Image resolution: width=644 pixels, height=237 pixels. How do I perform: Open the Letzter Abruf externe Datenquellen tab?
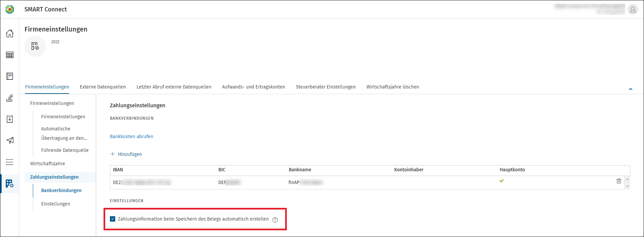click(x=174, y=87)
